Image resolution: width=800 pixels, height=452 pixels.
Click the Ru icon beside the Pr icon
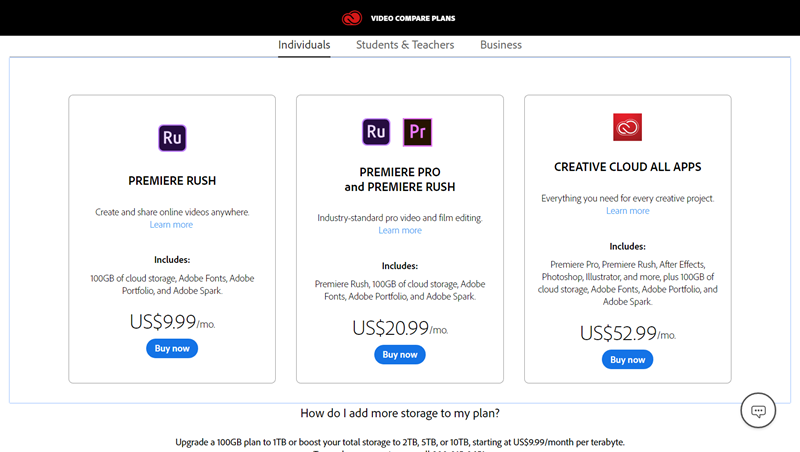(x=377, y=132)
